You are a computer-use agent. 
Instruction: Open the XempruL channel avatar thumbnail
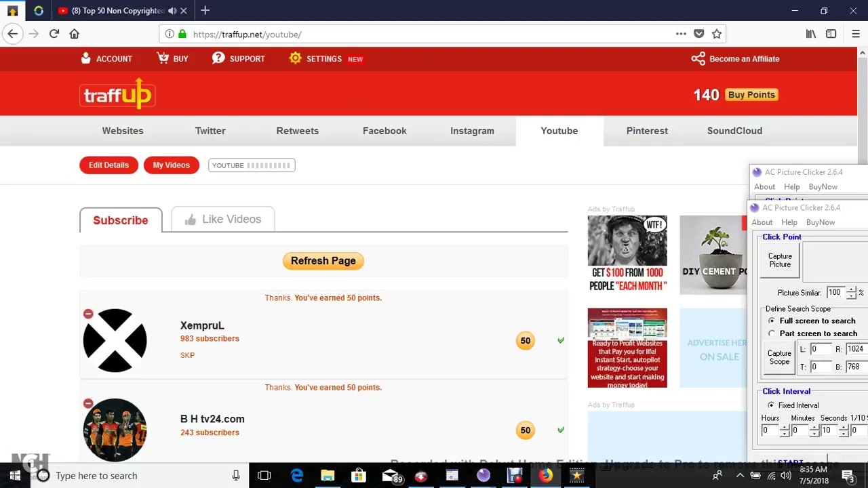point(115,340)
